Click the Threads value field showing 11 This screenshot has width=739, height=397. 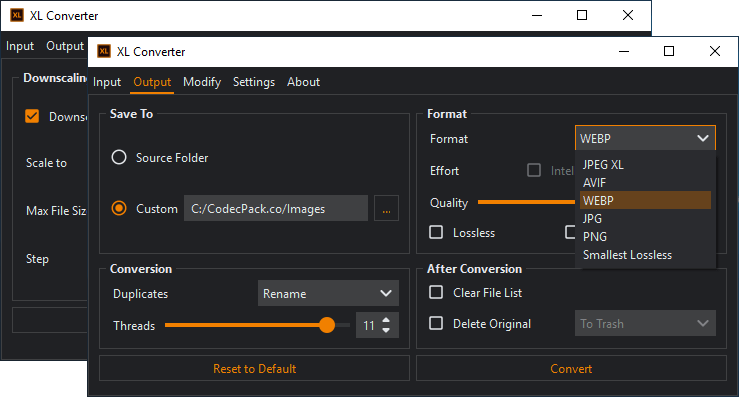(369, 325)
